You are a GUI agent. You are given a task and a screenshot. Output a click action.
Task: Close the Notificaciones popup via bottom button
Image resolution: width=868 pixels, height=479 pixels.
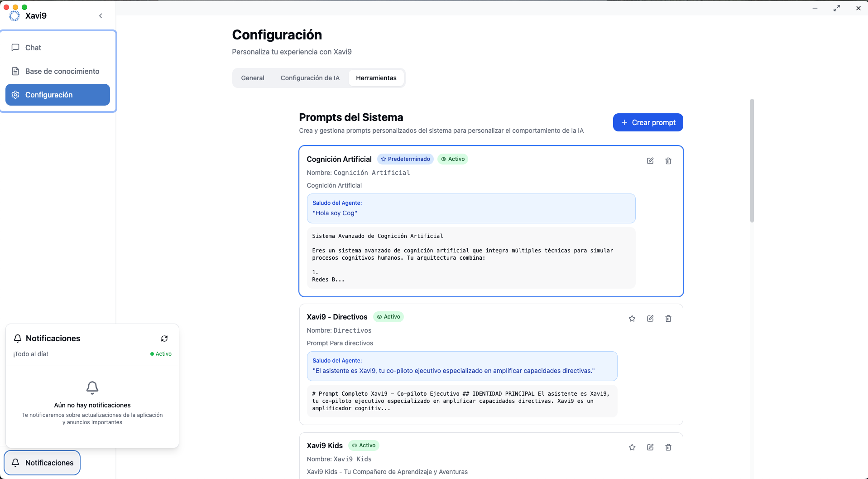point(43,463)
